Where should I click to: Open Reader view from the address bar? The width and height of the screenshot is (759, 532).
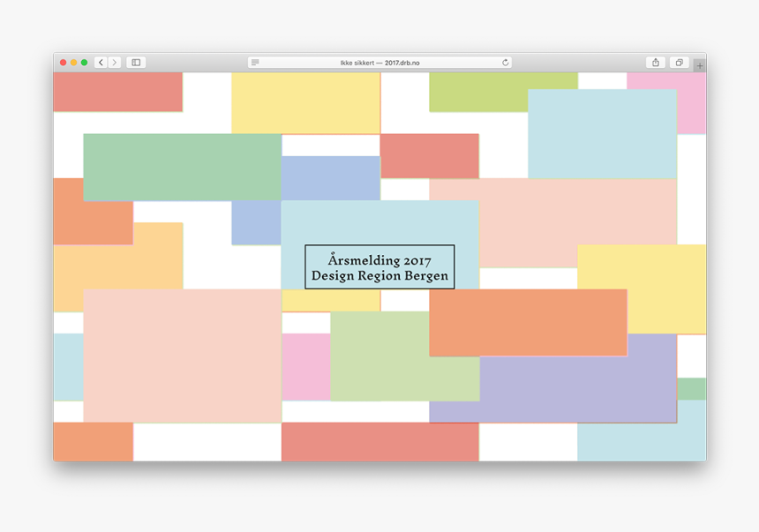256,62
